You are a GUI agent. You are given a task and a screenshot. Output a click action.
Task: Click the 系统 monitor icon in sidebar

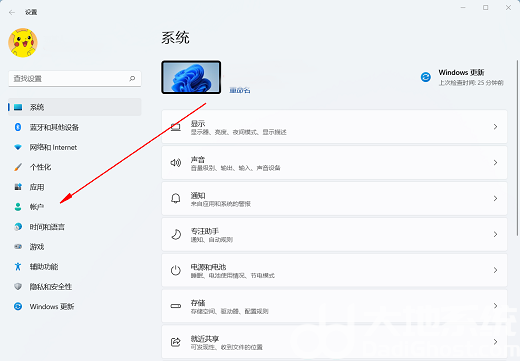18,107
